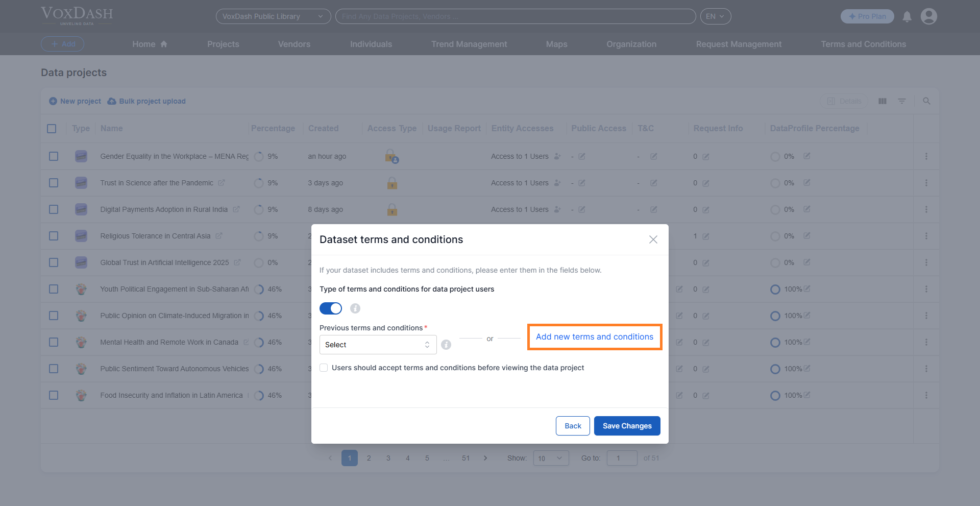Screen dimensions: 980x506
Task: Click Bulk project upload
Action: pyautogui.click(x=146, y=101)
